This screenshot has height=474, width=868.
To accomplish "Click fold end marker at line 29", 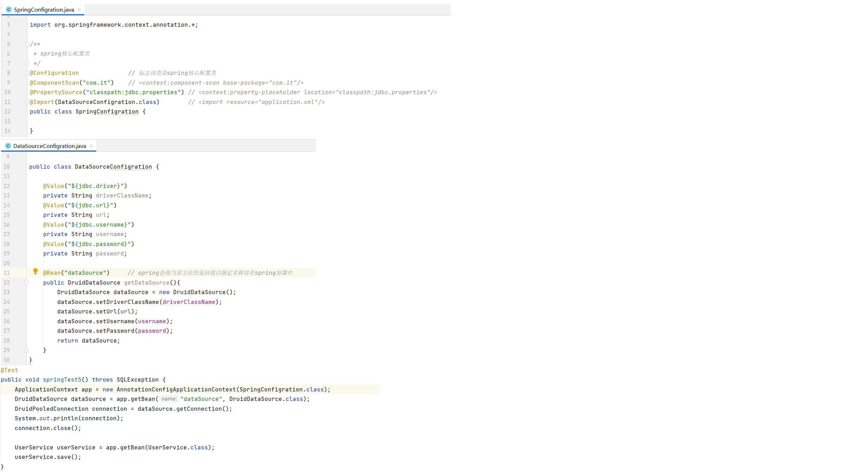I will (26, 350).
